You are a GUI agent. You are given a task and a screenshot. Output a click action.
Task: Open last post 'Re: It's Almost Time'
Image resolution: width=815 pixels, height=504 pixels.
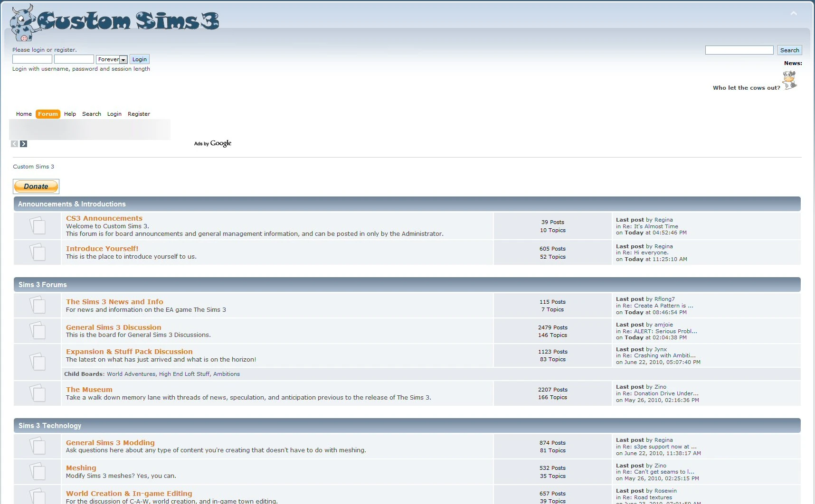(650, 226)
